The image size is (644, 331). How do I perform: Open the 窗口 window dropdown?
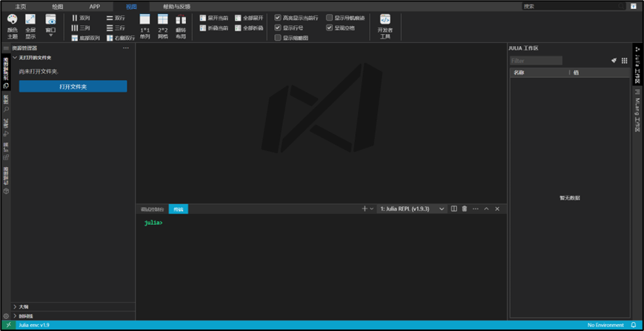50,25
